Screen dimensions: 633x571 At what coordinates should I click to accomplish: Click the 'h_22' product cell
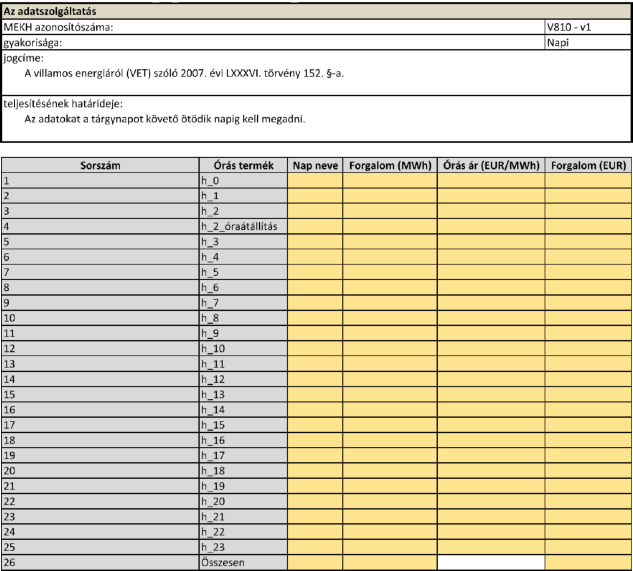click(243, 532)
